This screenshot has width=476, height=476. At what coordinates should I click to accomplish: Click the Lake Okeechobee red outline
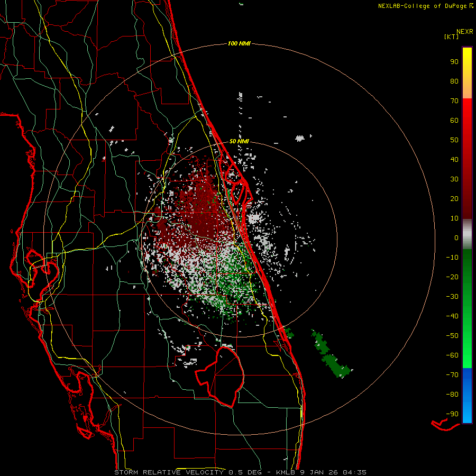click(x=220, y=377)
